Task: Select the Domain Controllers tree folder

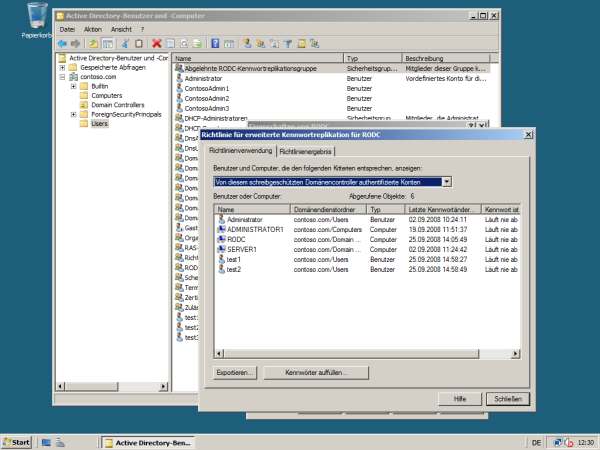Action: [117, 105]
